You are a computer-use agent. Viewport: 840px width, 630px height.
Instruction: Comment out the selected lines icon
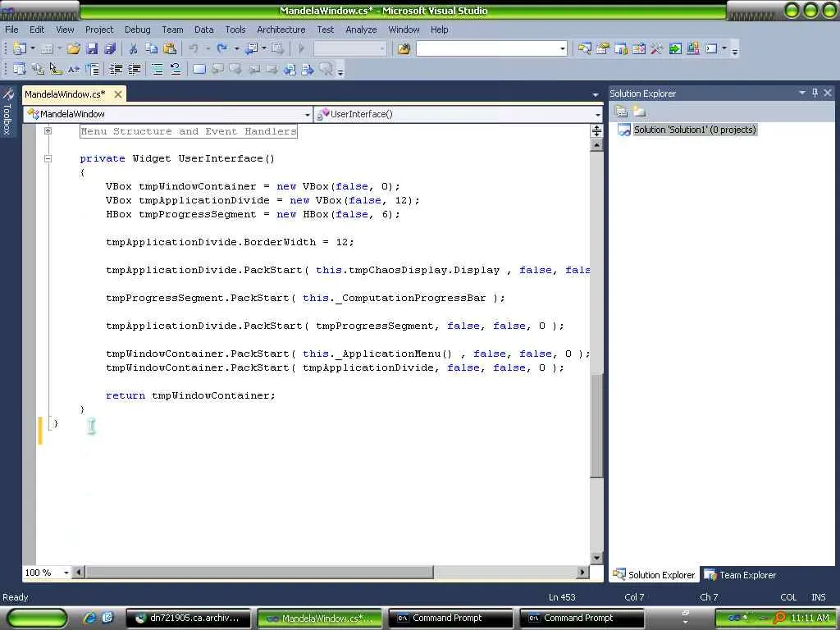157,69
